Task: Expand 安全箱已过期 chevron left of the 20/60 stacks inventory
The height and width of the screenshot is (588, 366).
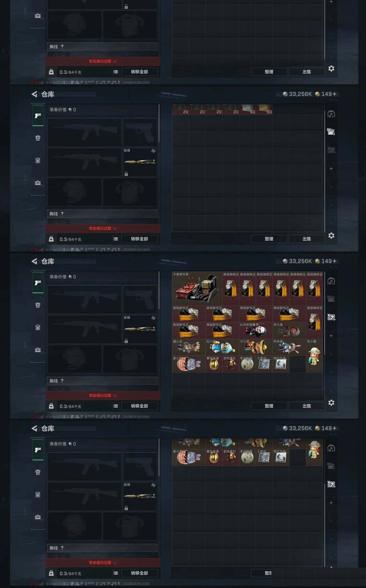Action: coord(115,228)
